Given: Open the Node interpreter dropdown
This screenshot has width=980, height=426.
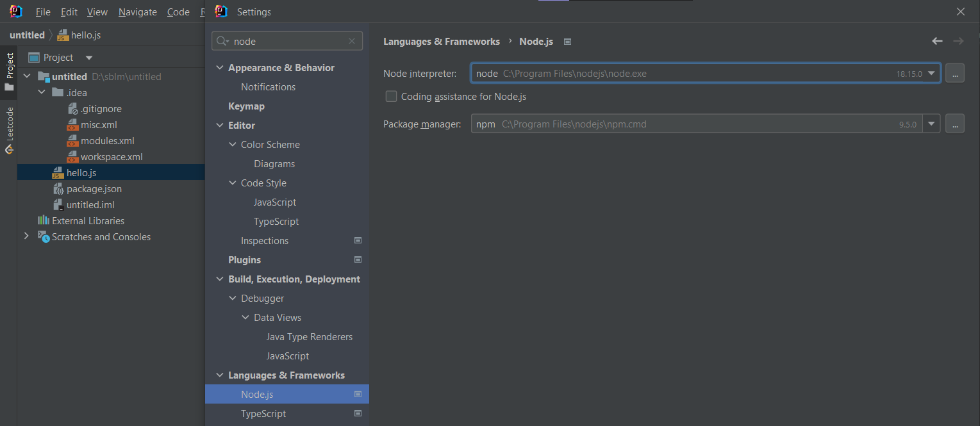Looking at the screenshot, I should 931,73.
